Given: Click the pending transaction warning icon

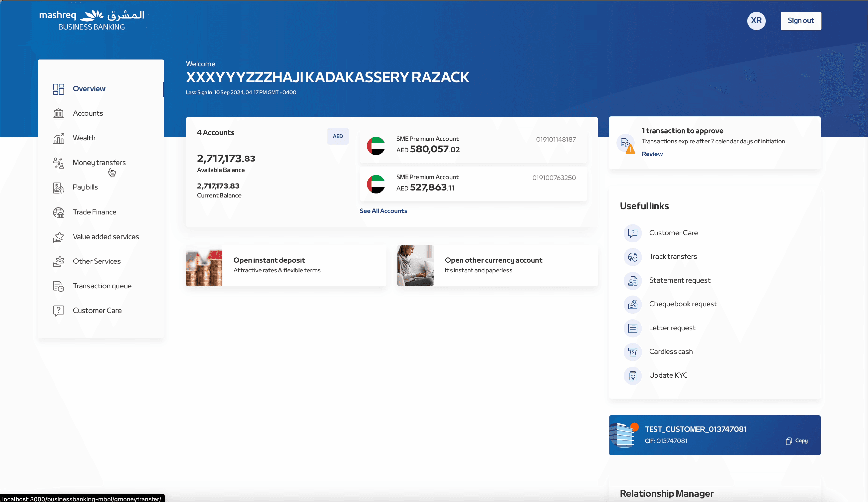Looking at the screenshot, I should [626, 144].
